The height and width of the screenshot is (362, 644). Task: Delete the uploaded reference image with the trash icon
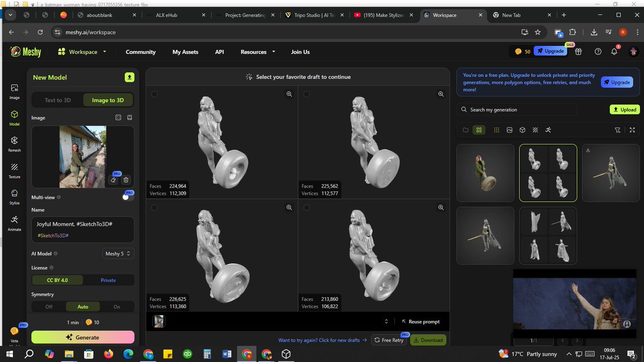126,180
